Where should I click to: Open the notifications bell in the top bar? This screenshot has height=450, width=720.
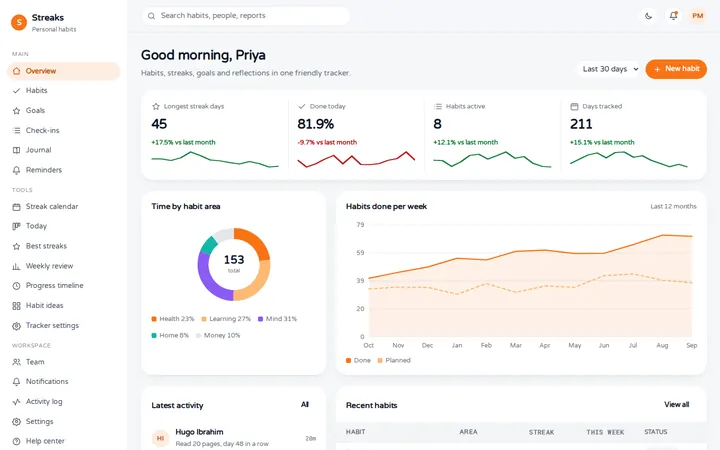673,16
